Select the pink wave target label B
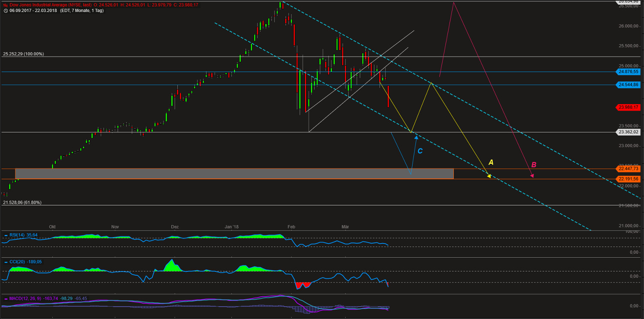Image resolution: width=644 pixels, height=319 pixels. point(534,164)
